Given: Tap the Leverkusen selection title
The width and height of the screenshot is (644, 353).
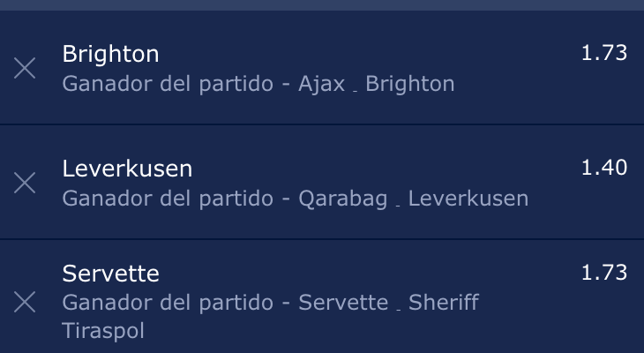Looking at the screenshot, I should click(127, 169).
